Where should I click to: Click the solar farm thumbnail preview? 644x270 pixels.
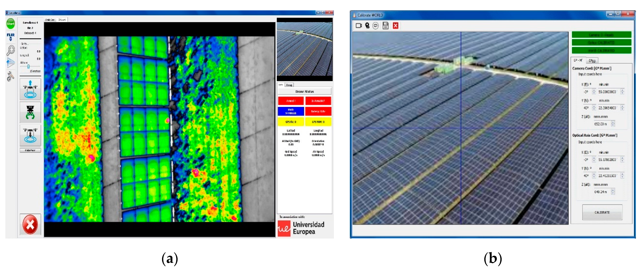click(305, 49)
